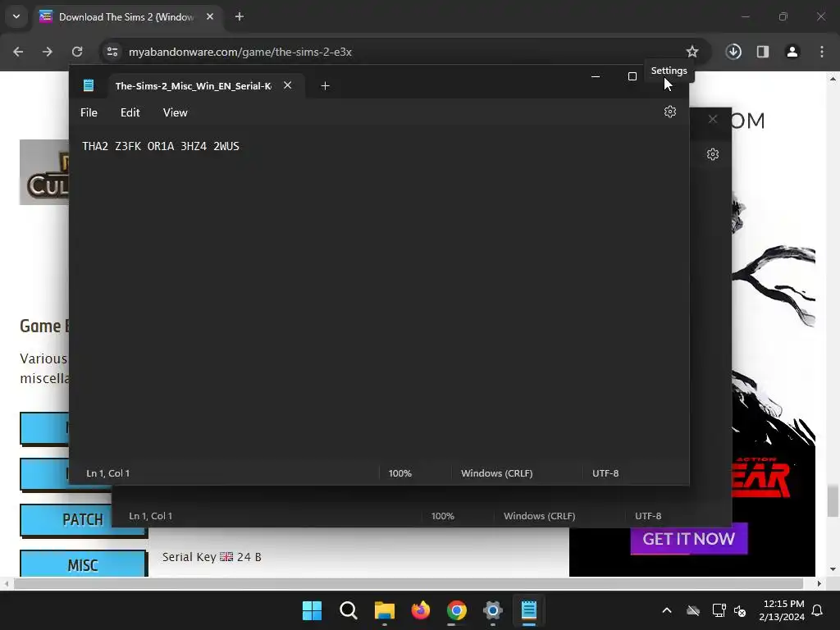Minimize the front Notepad window
Screen dimensions: 840x630
tap(596, 76)
